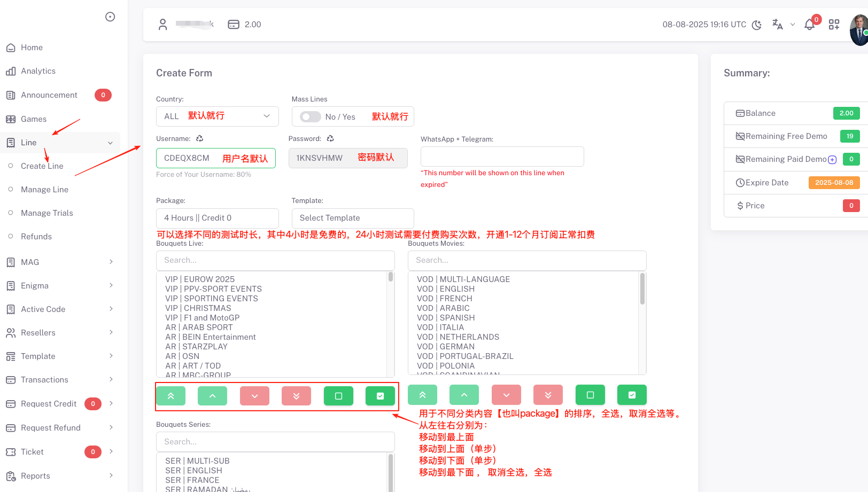Expand the MAG sidebar menu
This screenshot has height=492, width=868.
click(60, 262)
